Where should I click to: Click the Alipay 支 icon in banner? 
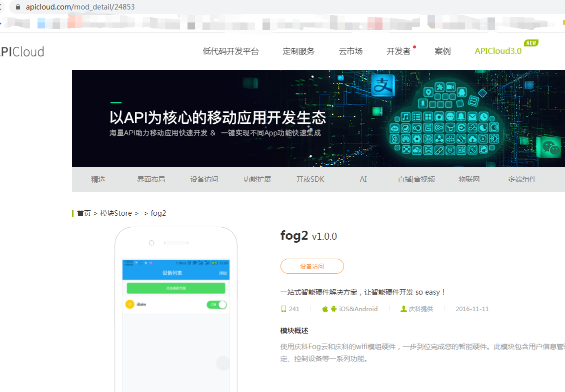pos(382,85)
